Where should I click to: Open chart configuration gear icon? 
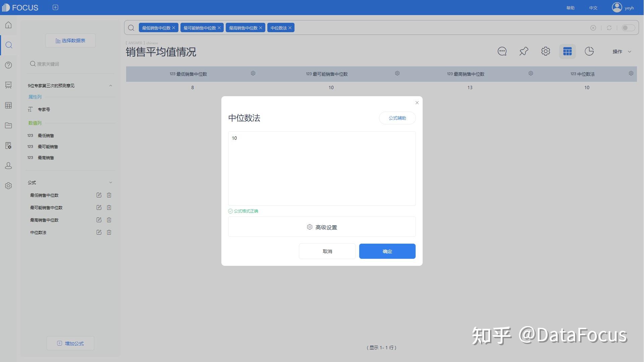(545, 51)
